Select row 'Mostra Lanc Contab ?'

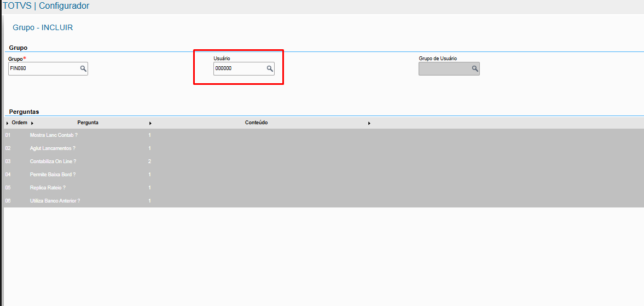point(324,135)
